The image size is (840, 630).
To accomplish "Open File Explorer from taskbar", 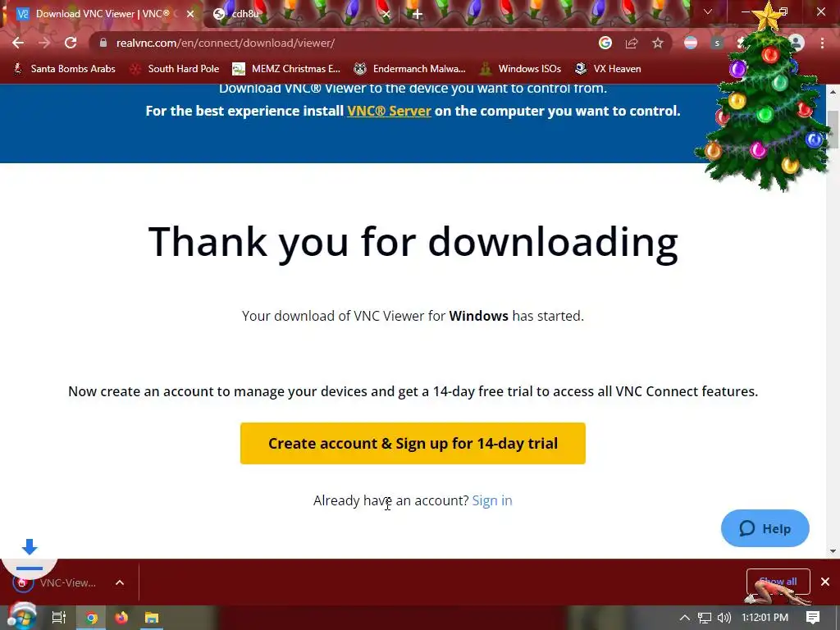I will [x=152, y=618].
